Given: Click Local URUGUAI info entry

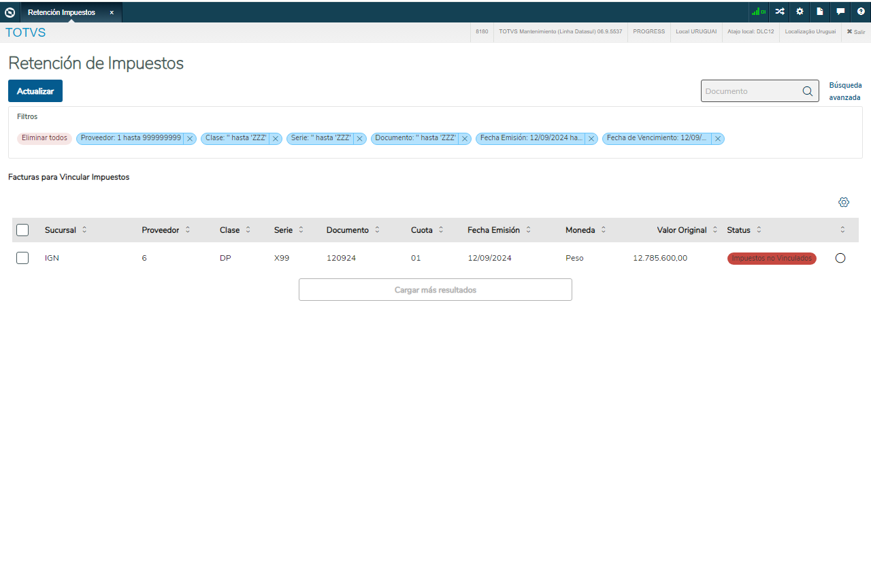Looking at the screenshot, I should click(696, 32).
